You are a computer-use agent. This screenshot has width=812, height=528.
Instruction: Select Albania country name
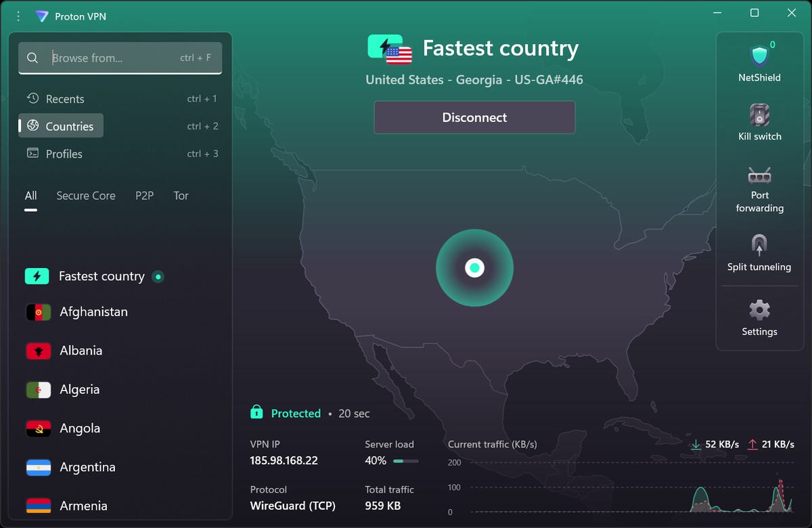[81, 351]
